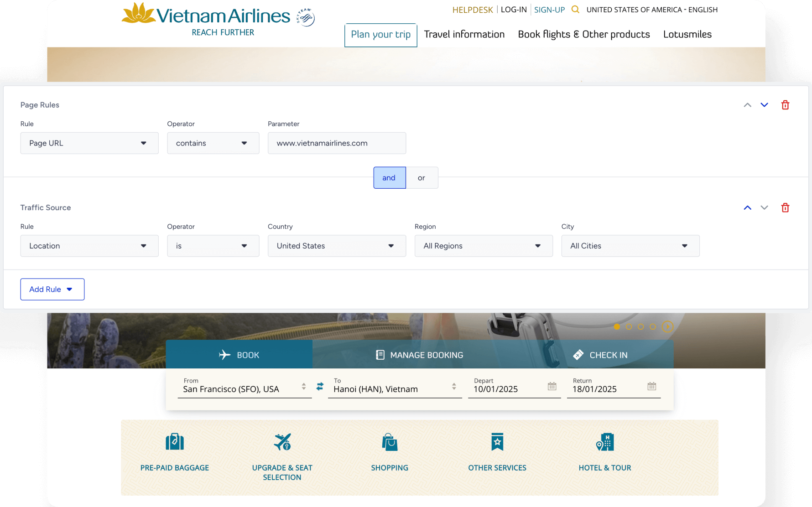Click the search magnifier icon in header
This screenshot has width=812, height=507.
[x=575, y=10]
